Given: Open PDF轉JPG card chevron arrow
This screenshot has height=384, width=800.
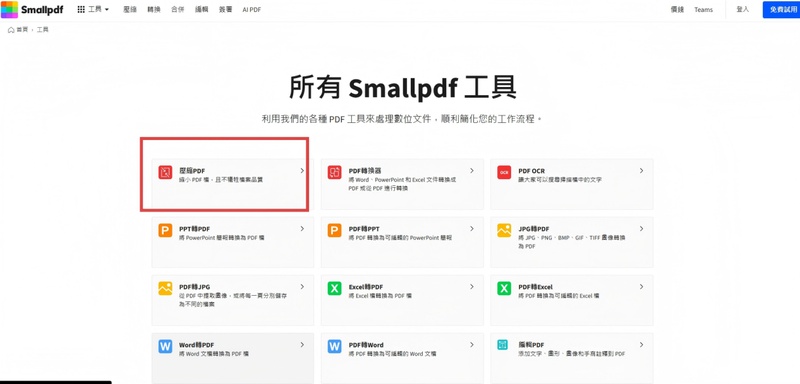Looking at the screenshot, I should [x=302, y=287].
